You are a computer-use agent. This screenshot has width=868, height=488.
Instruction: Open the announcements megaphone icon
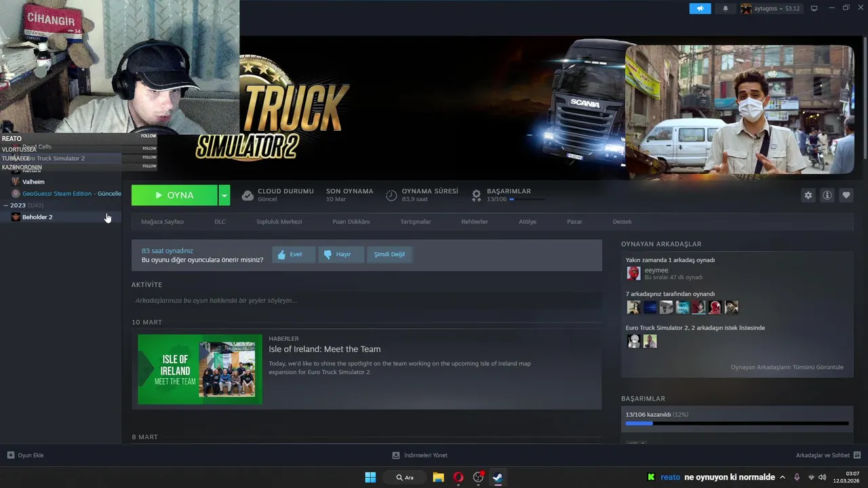700,9
